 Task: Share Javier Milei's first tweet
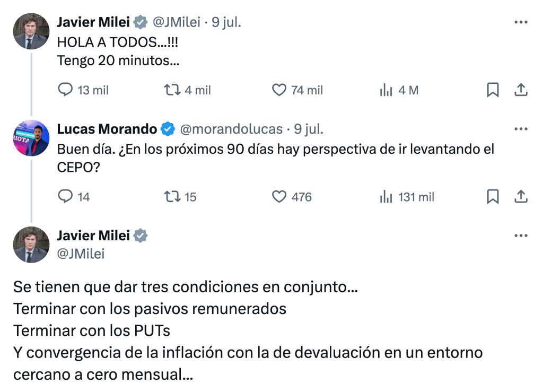pos(521,90)
